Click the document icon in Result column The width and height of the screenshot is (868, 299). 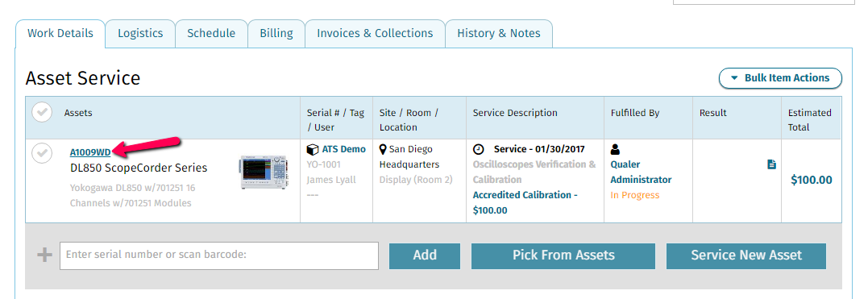(x=771, y=164)
